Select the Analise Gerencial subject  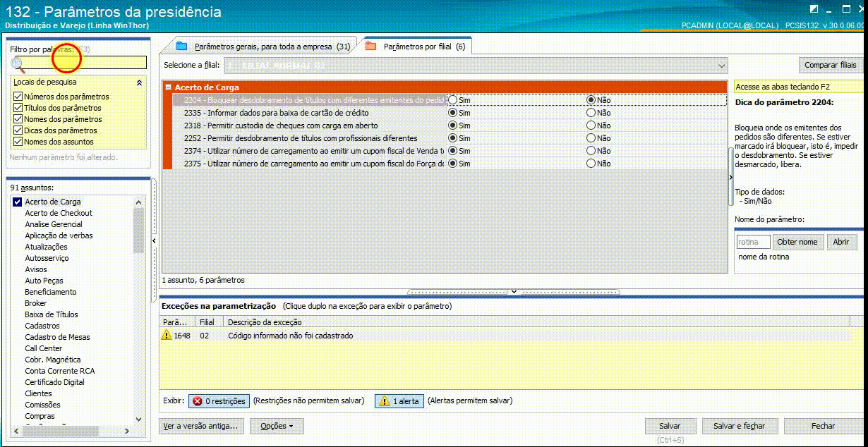54,224
